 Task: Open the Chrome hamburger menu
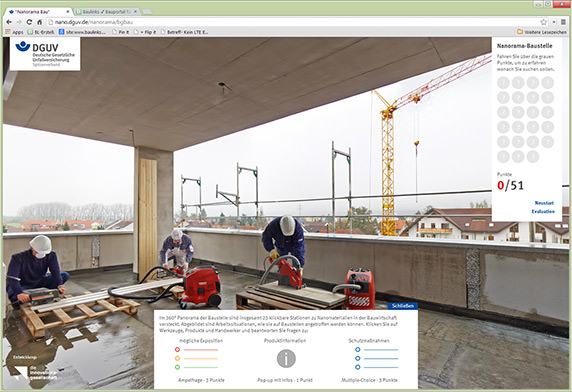(x=564, y=22)
